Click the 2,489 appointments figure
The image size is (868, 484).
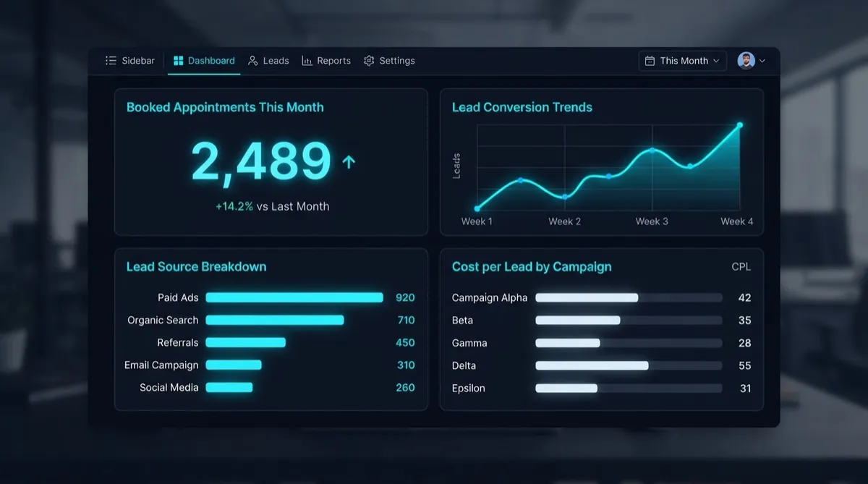pos(261,161)
